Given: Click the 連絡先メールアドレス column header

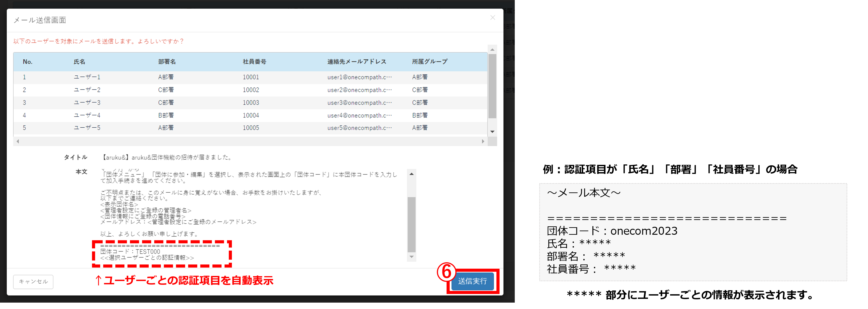Looking at the screenshot, I should (x=357, y=61).
